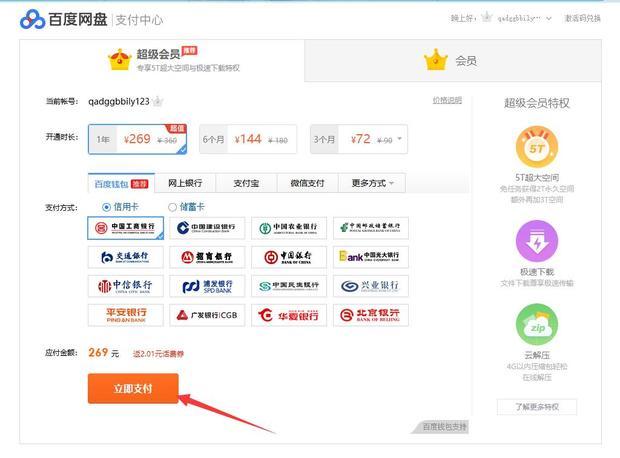Screen dimensions: 620x458
Task: Choose 兴业银行 bank option
Action: tap(370, 286)
